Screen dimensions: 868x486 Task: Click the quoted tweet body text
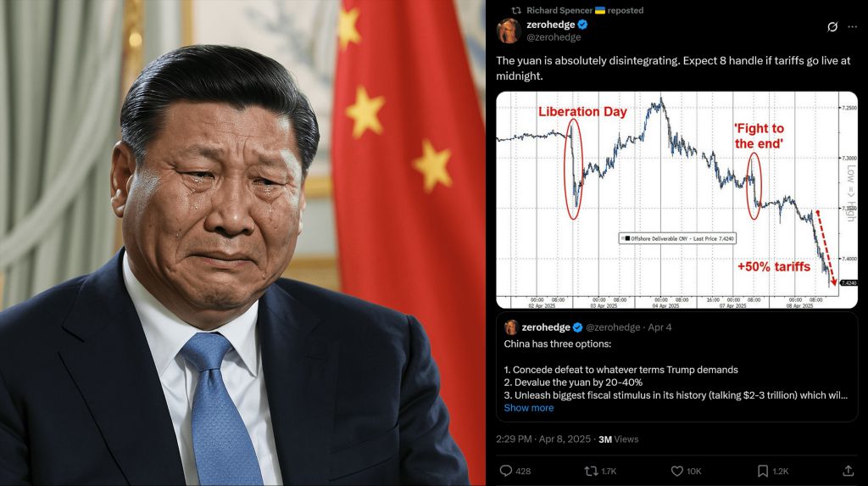coord(676,370)
